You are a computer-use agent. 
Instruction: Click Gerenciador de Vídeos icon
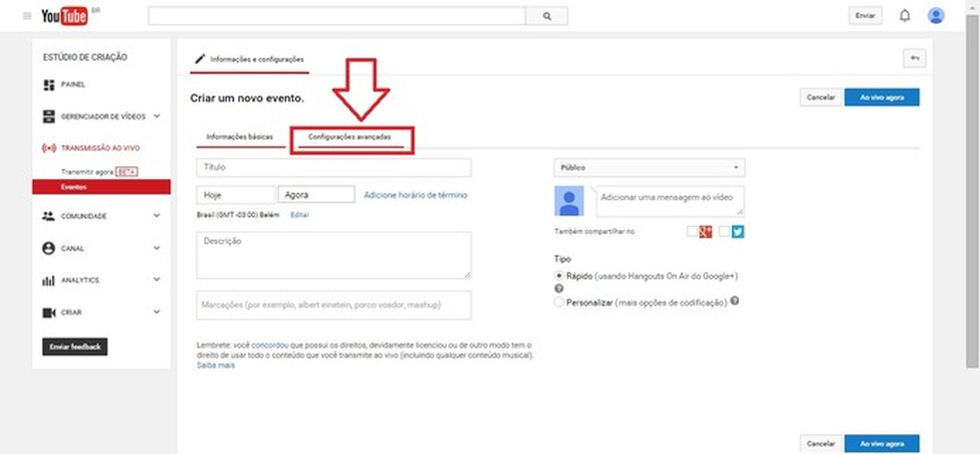click(x=49, y=116)
